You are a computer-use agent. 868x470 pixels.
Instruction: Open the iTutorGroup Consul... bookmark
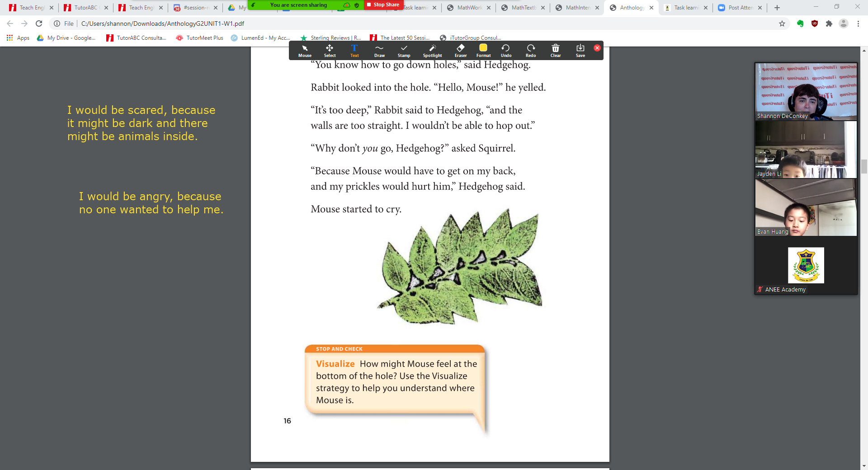click(471, 38)
